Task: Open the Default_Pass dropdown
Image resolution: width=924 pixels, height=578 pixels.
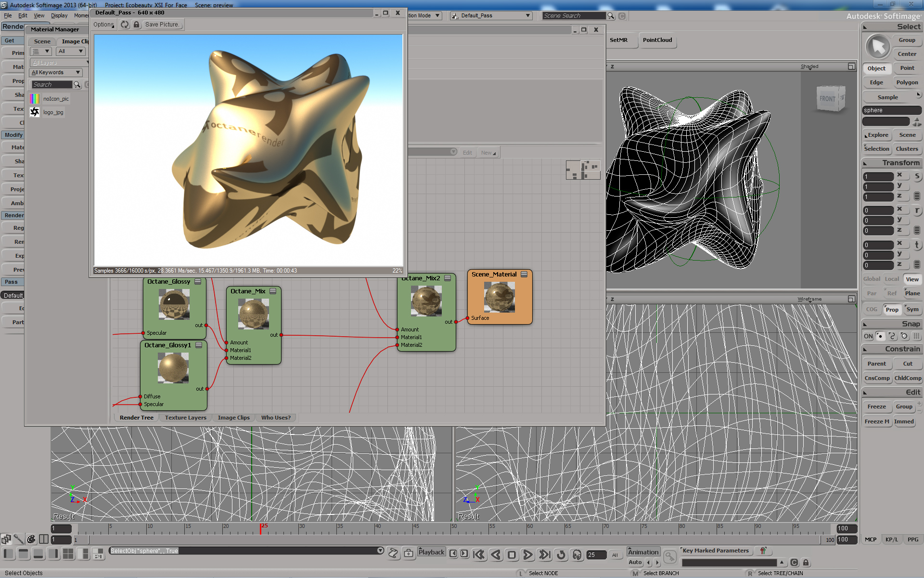Action: tap(491, 16)
